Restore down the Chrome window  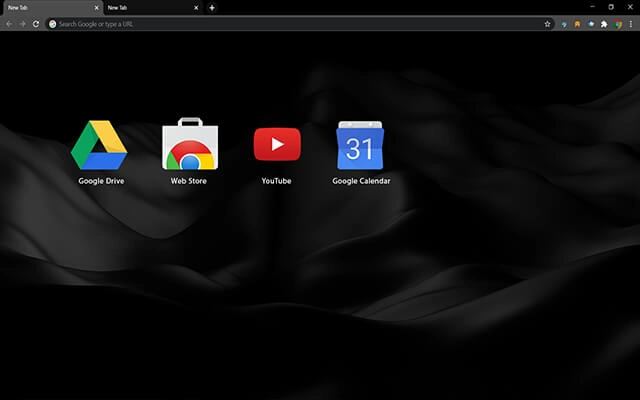click(x=611, y=7)
